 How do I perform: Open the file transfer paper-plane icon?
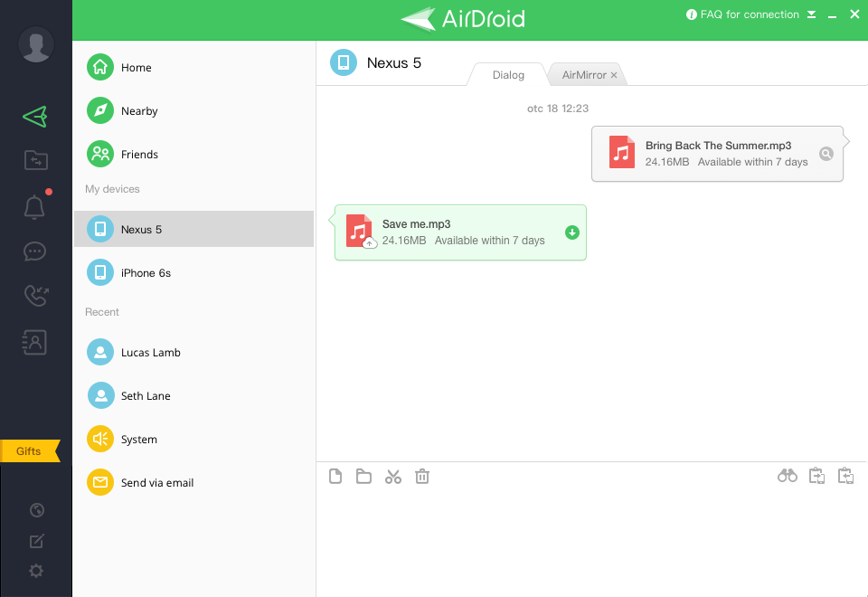35,117
